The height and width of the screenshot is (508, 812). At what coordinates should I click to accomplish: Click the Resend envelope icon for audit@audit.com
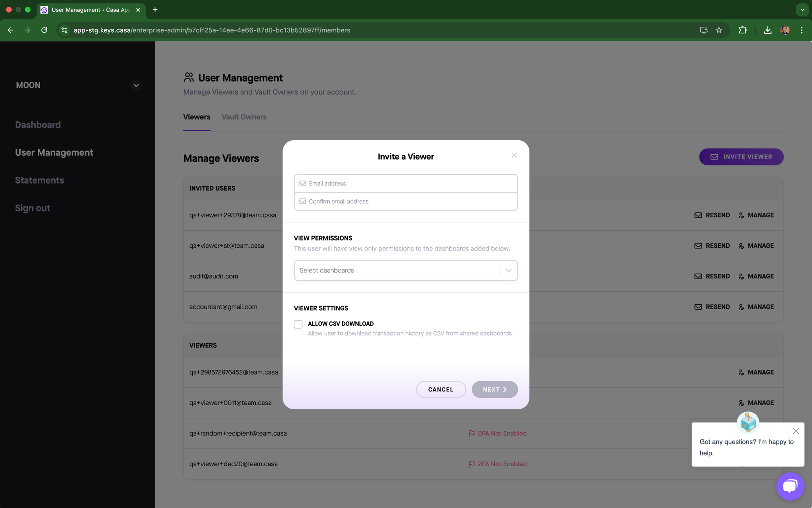coord(698,276)
